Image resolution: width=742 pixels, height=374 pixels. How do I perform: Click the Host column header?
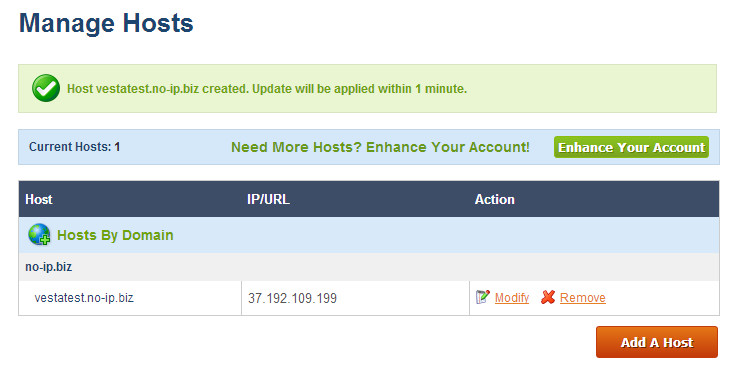[39, 199]
